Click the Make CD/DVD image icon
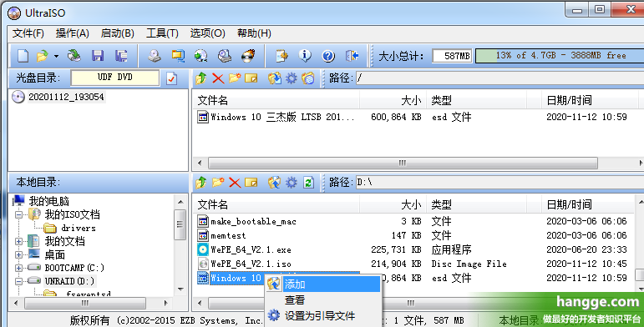644x327 pixels. pyautogui.click(x=155, y=56)
